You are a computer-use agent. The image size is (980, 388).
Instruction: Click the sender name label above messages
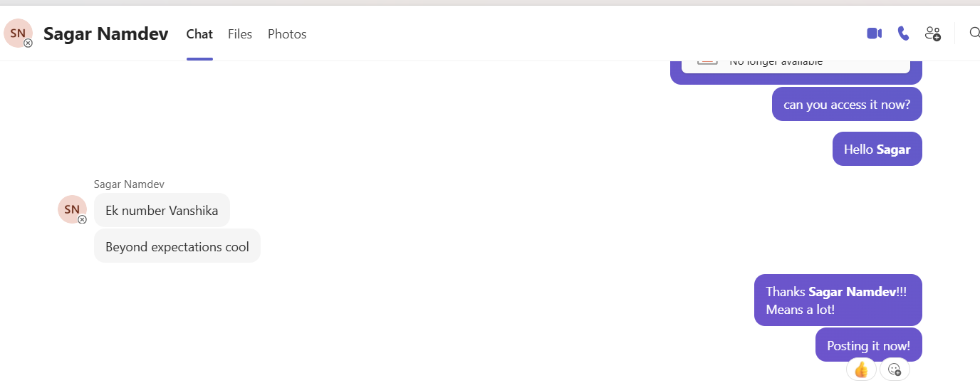pos(129,184)
